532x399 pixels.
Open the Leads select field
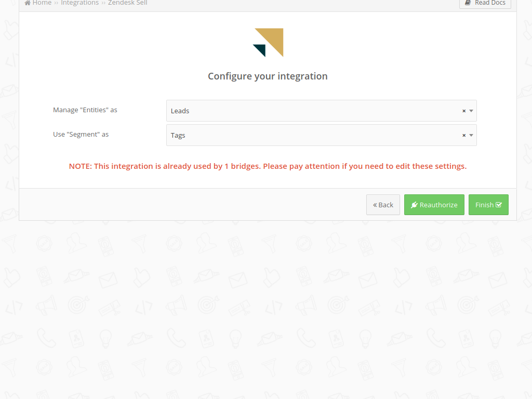click(x=312, y=111)
